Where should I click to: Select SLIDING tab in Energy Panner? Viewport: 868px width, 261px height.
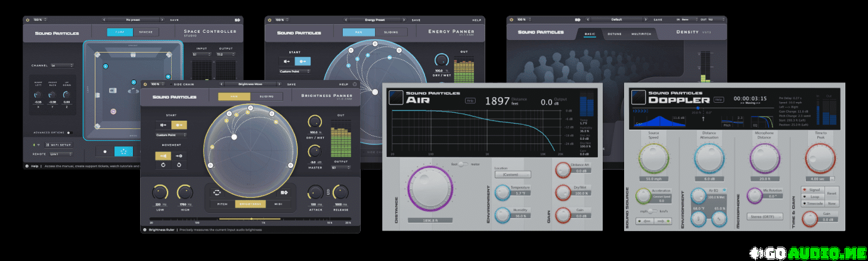point(390,32)
